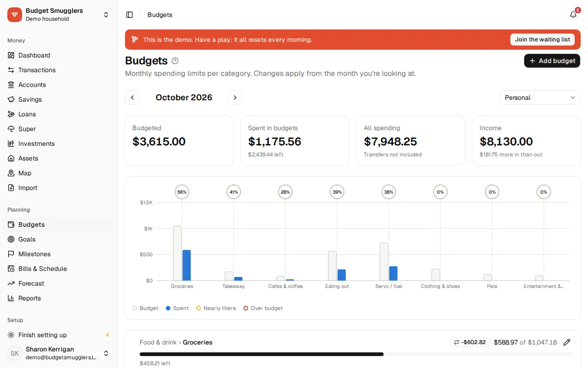The height and width of the screenshot is (368, 588).
Task: Click the Budget Smugglers logo icon
Action: coord(15,15)
